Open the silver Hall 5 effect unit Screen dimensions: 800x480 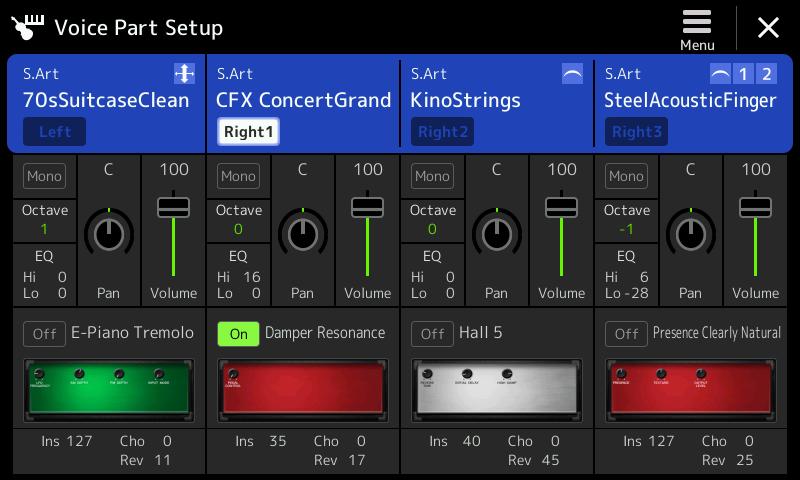(x=497, y=390)
